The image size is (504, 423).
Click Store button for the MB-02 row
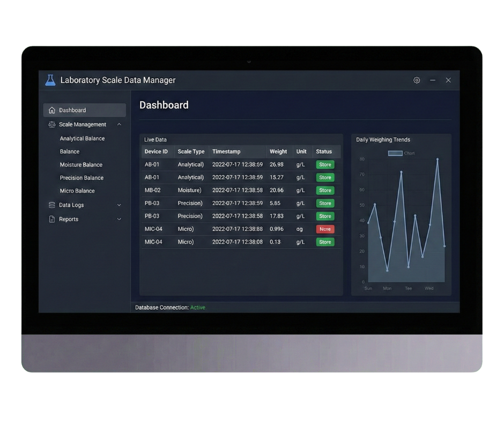pyautogui.click(x=325, y=191)
